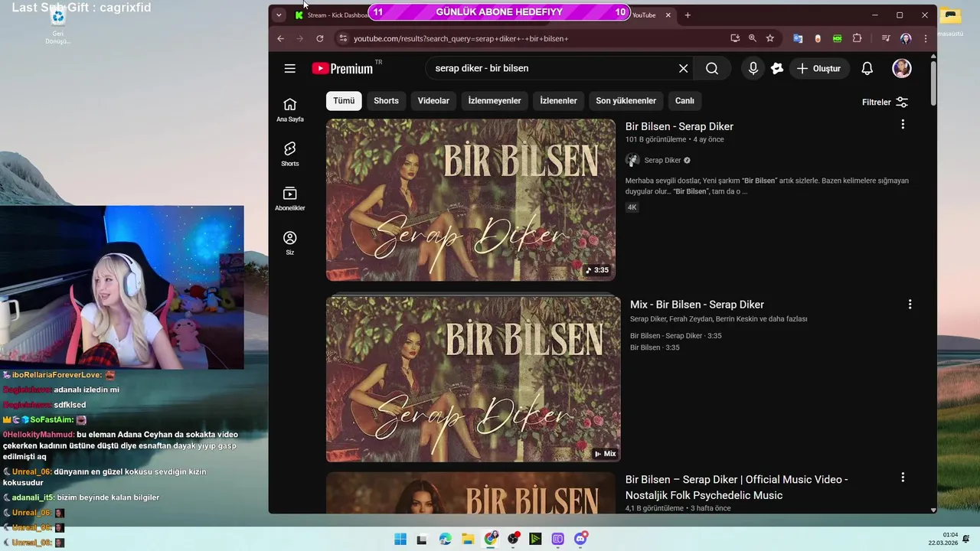Open Bir Bilsen Official Music Video title
The width and height of the screenshot is (980, 551).
click(737, 487)
